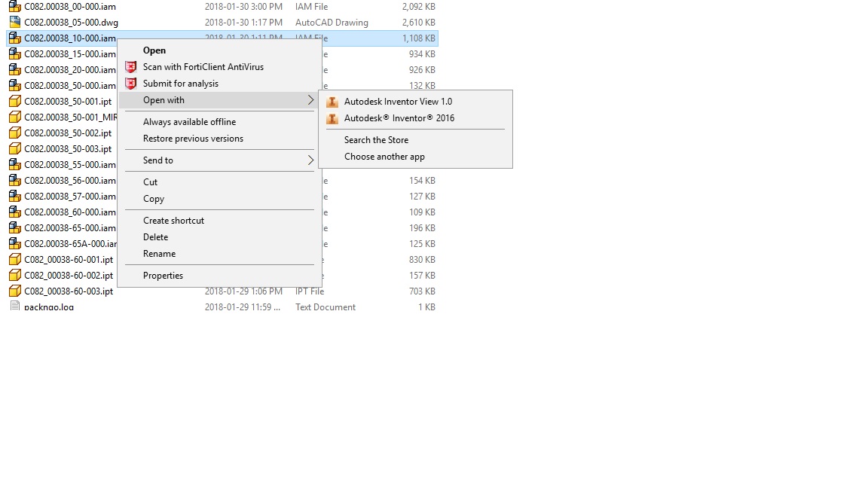The image size is (868, 488).
Task: Select Open from the context menu
Action: tap(154, 50)
